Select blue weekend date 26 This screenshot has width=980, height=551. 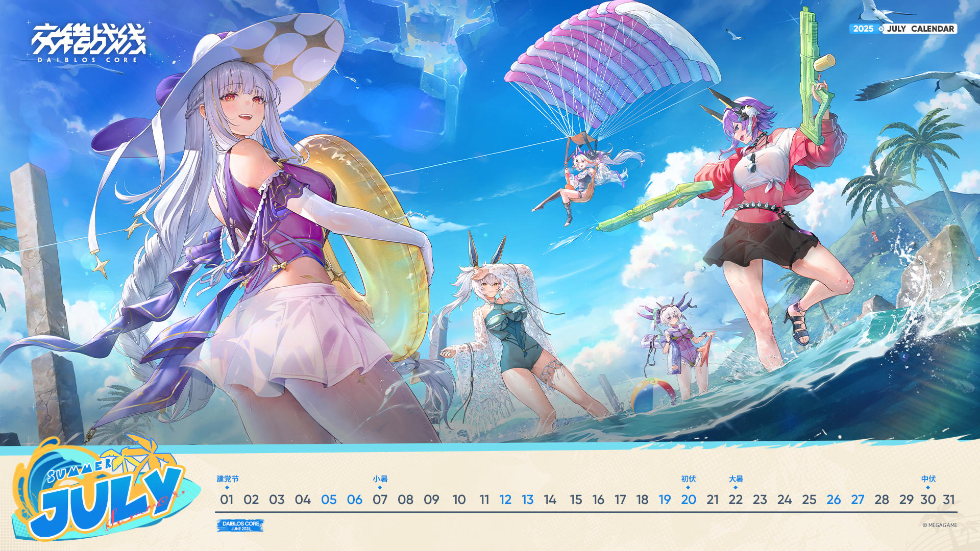pos(834,499)
